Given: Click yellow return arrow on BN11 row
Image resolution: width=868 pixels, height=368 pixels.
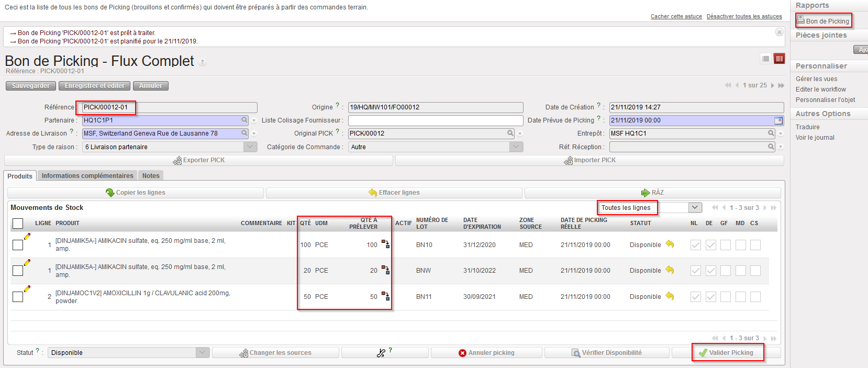Looking at the screenshot, I should pos(670,296).
